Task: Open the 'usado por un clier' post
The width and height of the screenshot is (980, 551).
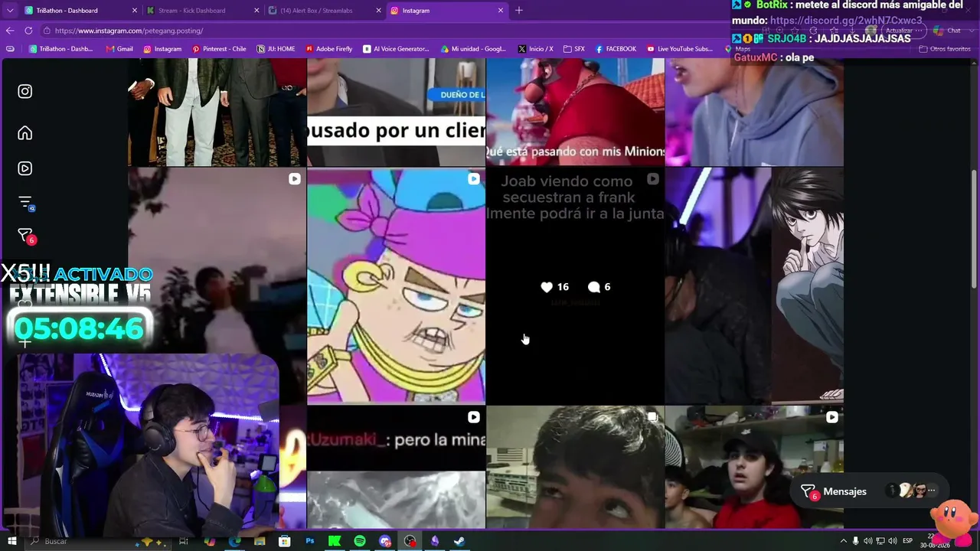Action: 396,112
